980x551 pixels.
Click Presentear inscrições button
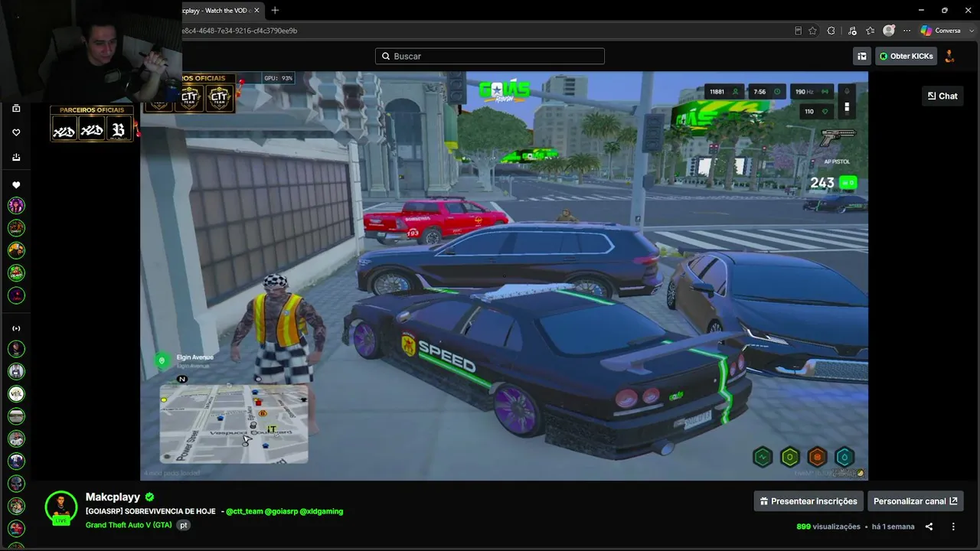click(808, 501)
